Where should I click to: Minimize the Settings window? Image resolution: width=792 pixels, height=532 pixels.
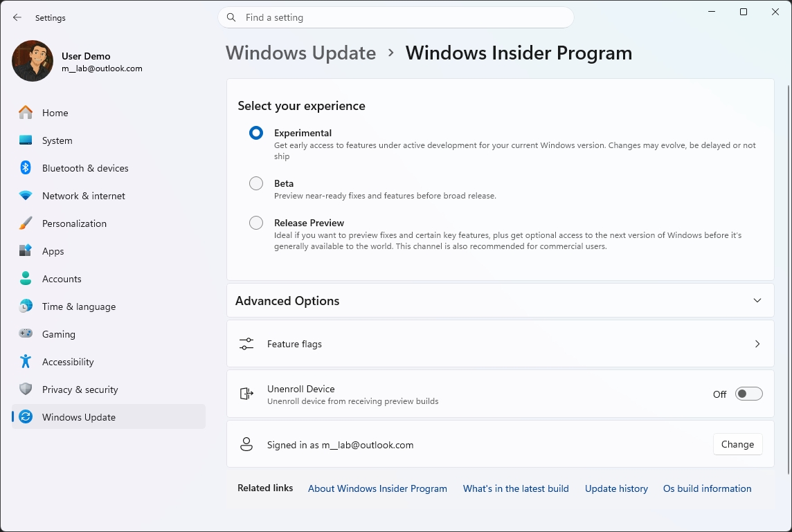[712, 12]
